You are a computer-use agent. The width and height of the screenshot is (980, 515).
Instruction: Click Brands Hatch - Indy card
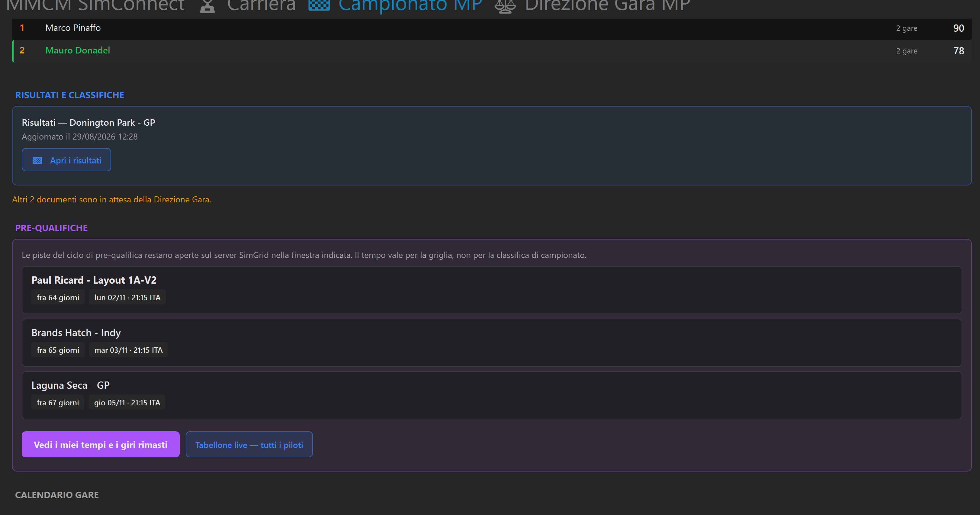tap(492, 343)
